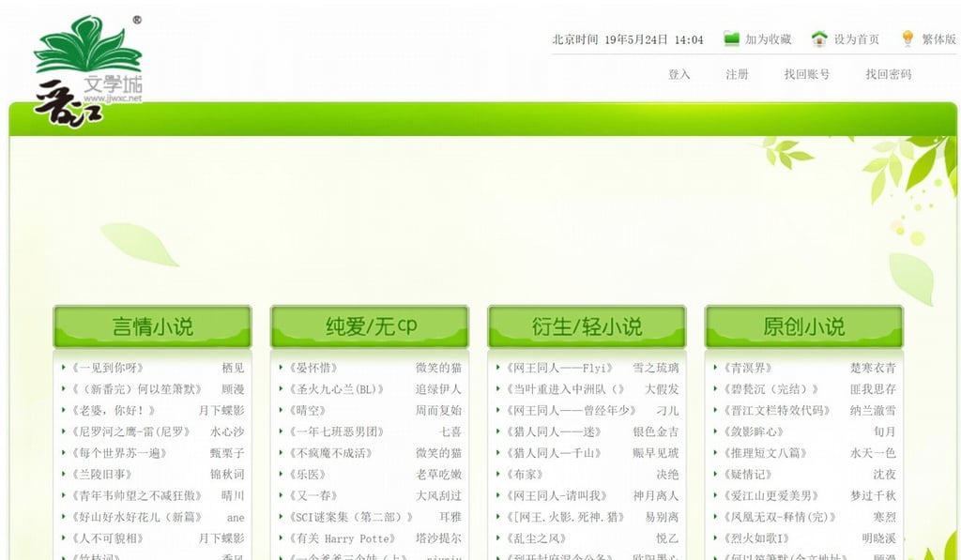This screenshot has height=560, width=961.
Task: Click the house icon beside 设为首页
Action: (819, 38)
